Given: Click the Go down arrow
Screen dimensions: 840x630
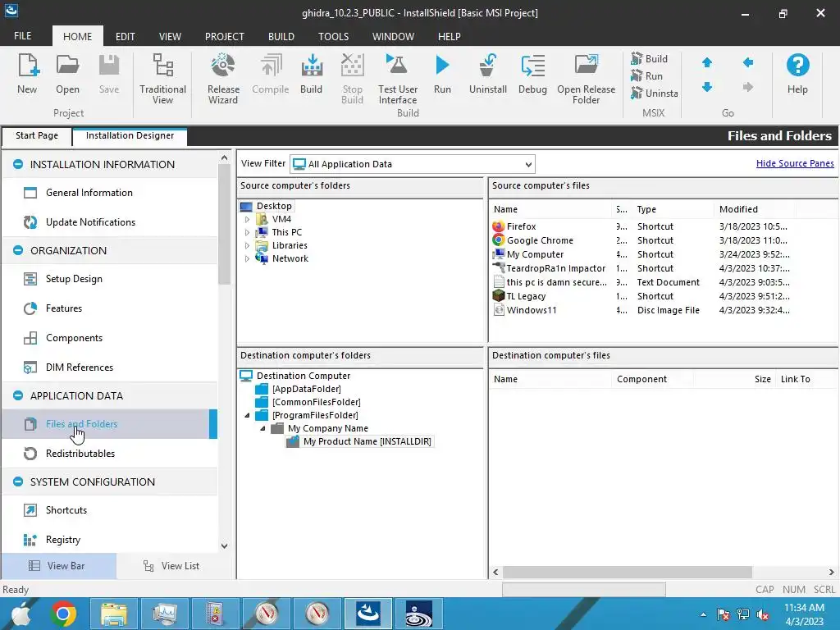Looking at the screenshot, I should 707,87.
